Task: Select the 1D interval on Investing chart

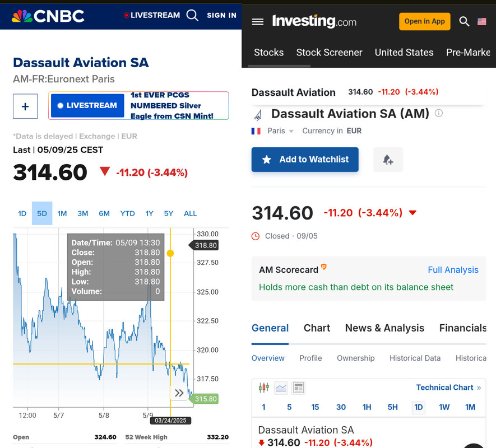Action: (419, 407)
